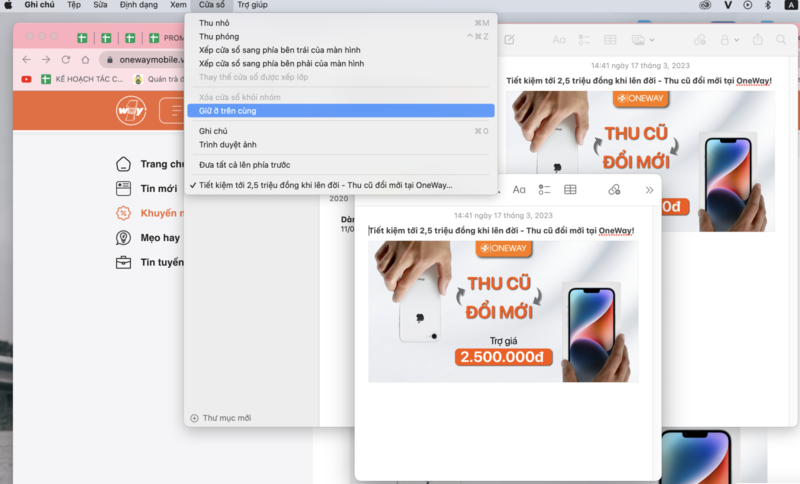Screen dimensions: 800x484
Task: Open the Xem menu
Action: pyautogui.click(x=178, y=5)
